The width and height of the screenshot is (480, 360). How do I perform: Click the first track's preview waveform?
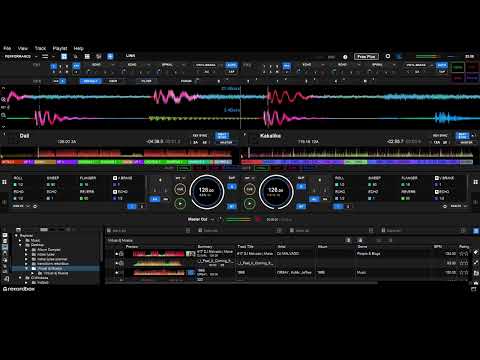click(158, 254)
